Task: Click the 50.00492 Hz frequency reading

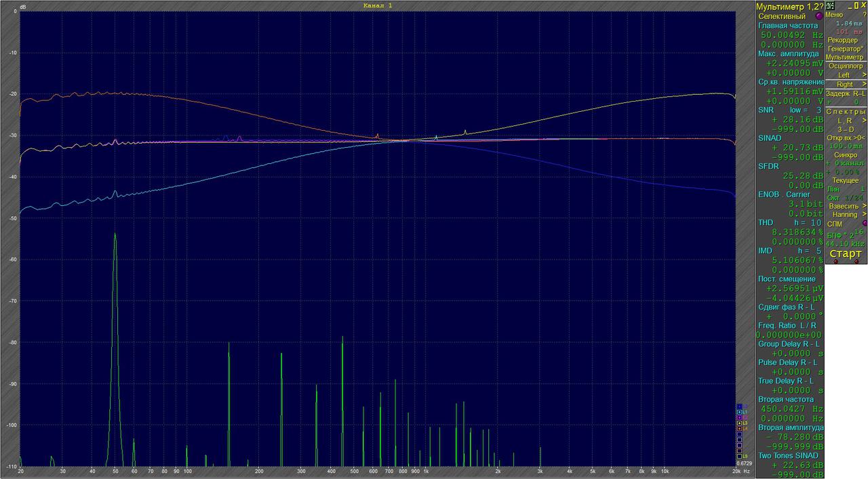Action: point(791,35)
